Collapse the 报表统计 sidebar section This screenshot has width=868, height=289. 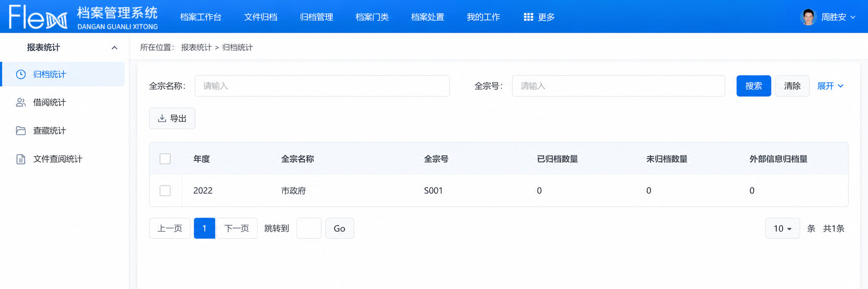pos(114,48)
